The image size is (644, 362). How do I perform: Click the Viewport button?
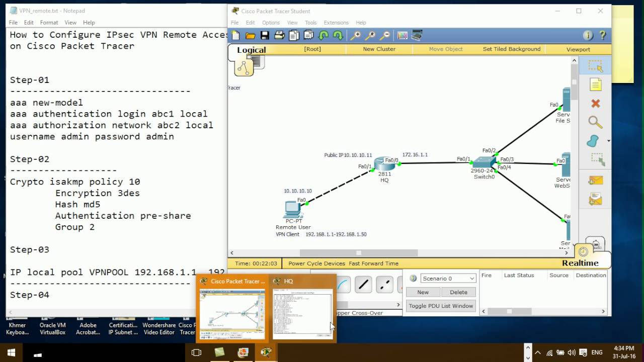(x=578, y=49)
